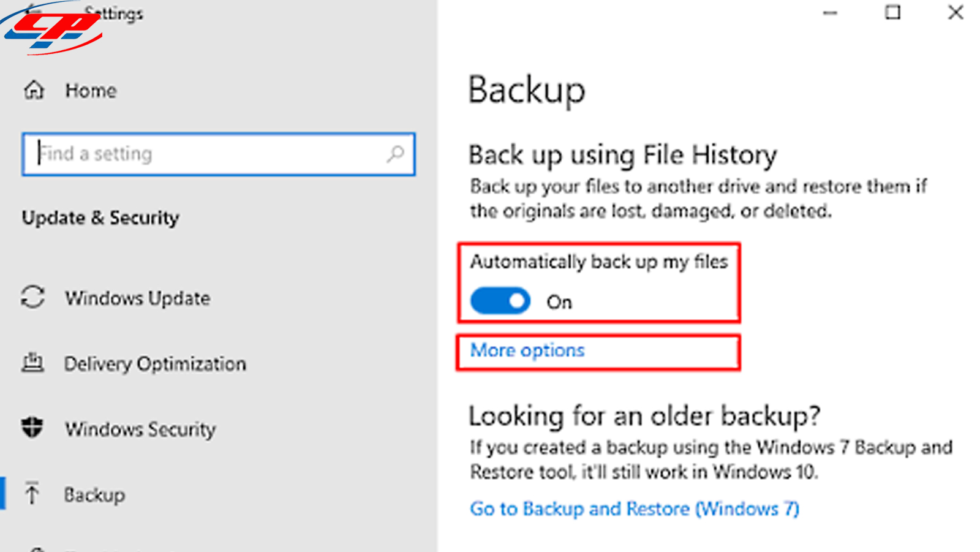
Task: Click the Home house icon
Action: tap(34, 90)
